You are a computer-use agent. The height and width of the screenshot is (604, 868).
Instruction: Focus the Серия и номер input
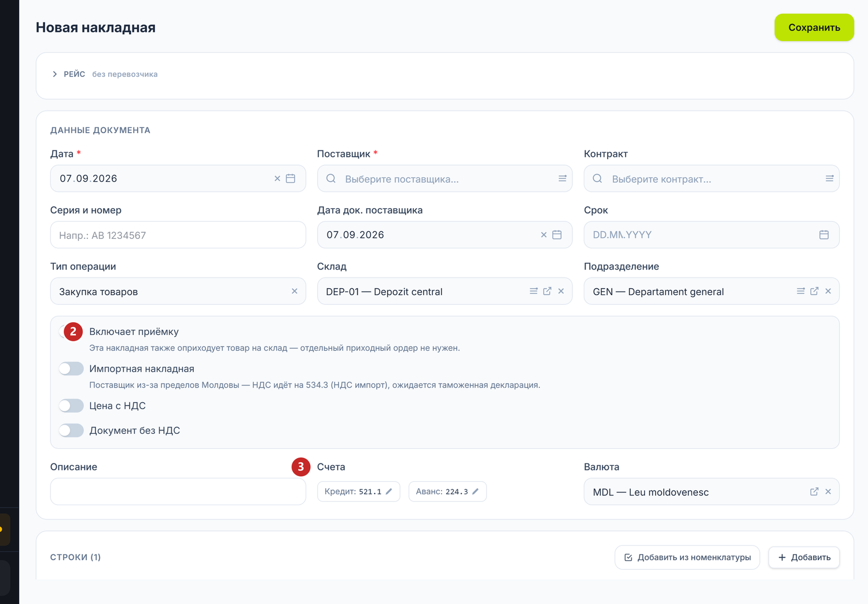178,235
